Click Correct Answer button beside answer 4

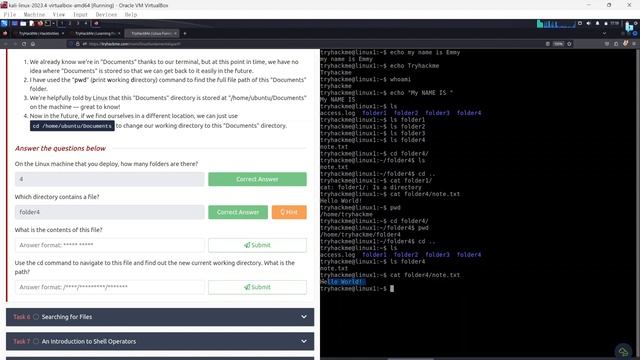[x=257, y=179]
